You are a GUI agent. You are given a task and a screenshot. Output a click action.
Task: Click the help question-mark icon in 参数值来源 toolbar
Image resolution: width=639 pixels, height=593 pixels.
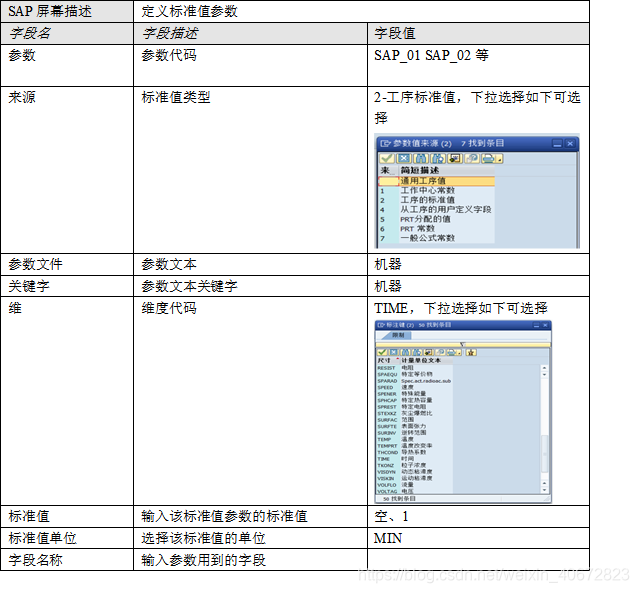point(472,158)
